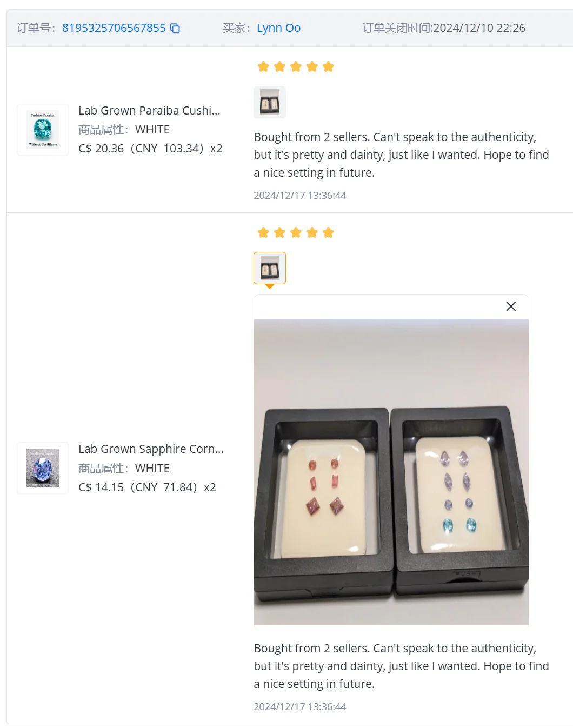
Task: Click fifth star of second review rating
Action: (x=328, y=232)
